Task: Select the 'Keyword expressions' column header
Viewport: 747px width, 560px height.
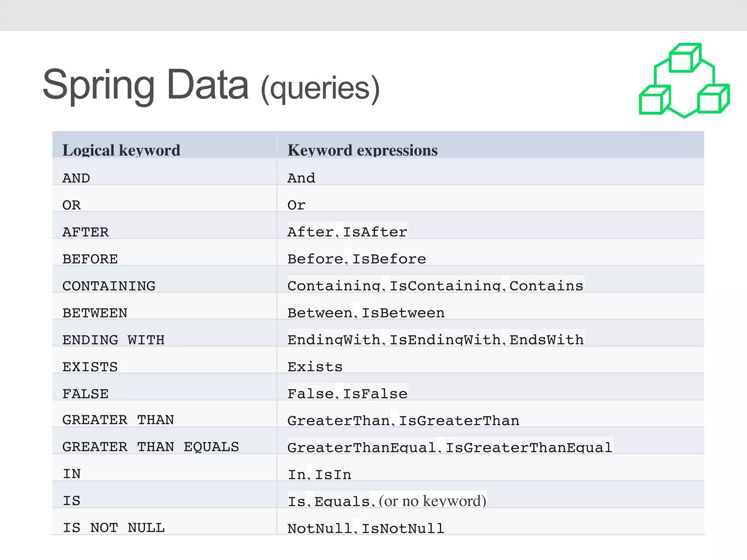Action: click(x=491, y=145)
